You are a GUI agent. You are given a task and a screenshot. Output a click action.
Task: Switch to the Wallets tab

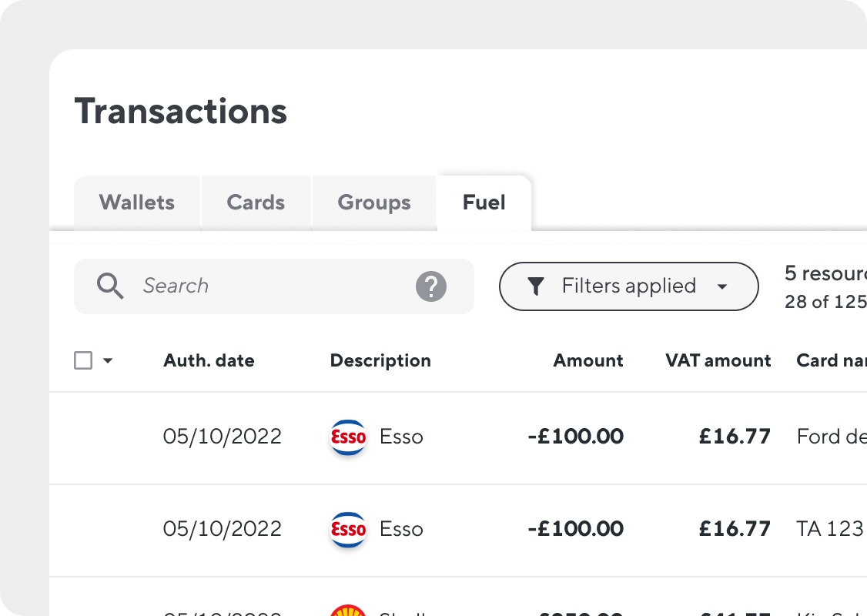pos(137,203)
